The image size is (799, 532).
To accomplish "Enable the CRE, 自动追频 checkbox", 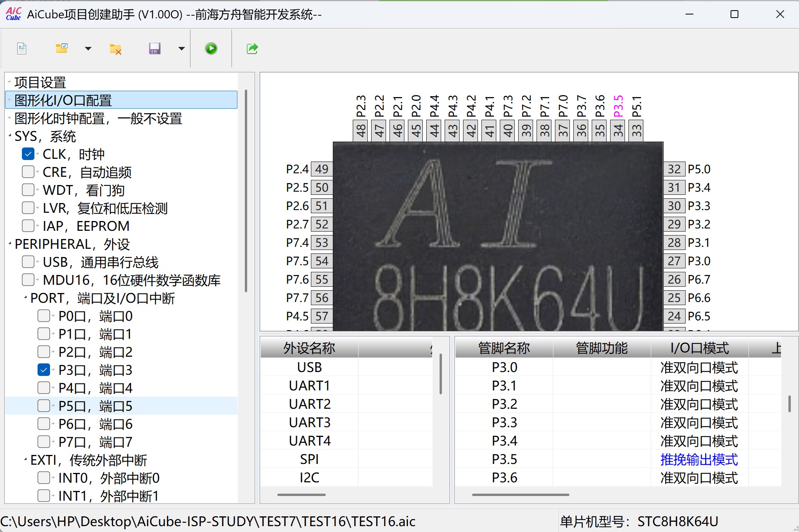I will coord(28,172).
